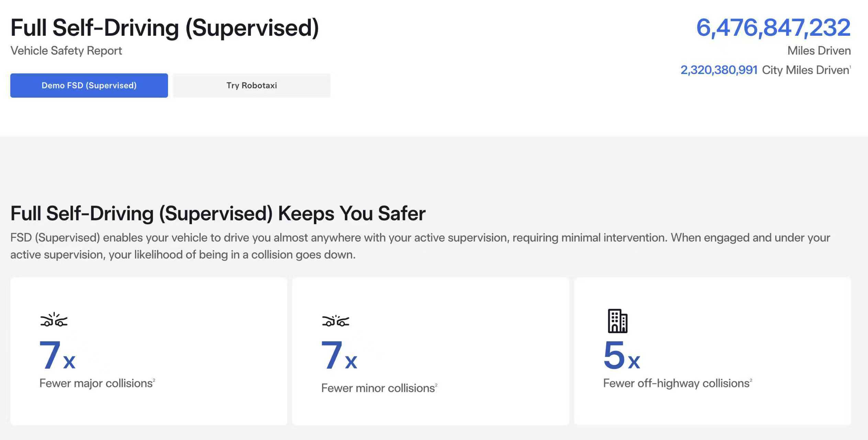The height and width of the screenshot is (440, 868).
Task: Click footnote superscript after City Miles Driven
Action: pyautogui.click(x=850, y=67)
